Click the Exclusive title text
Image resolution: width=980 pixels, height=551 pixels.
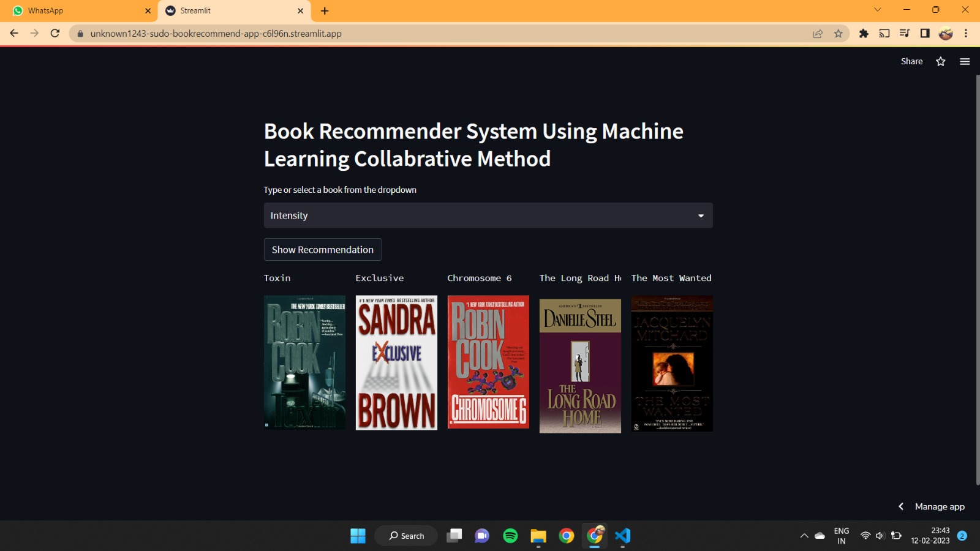click(380, 278)
